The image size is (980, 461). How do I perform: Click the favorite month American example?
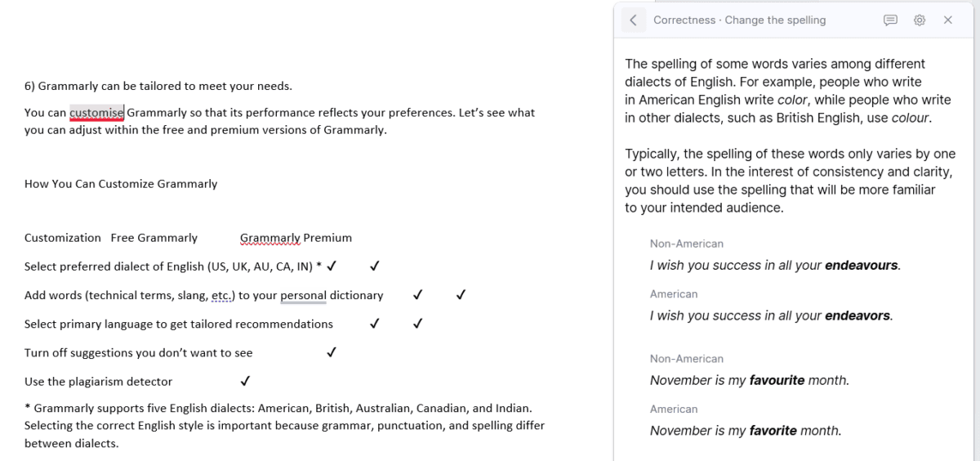click(x=746, y=430)
